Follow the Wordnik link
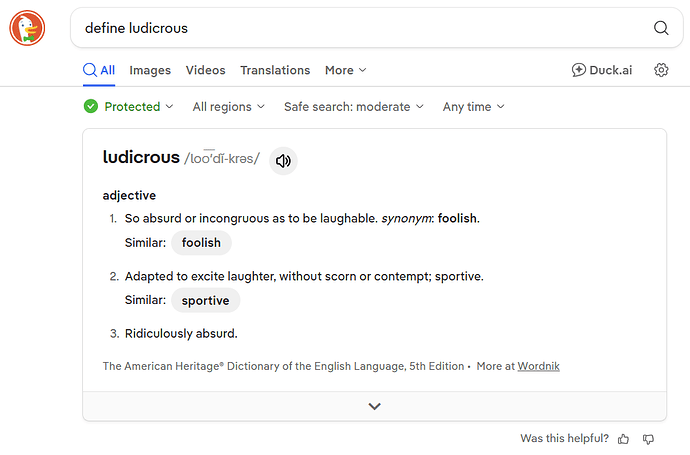The width and height of the screenshot is (690, 455). [539, 366]
